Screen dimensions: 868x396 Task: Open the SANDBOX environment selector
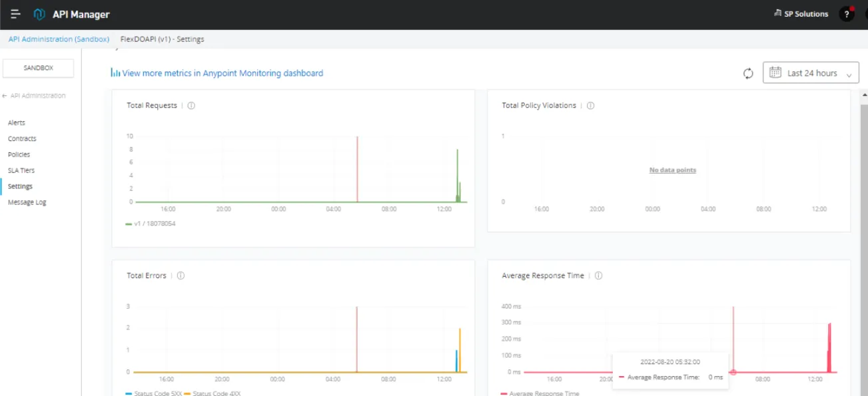pyautogui.click(x=39, y=68)
